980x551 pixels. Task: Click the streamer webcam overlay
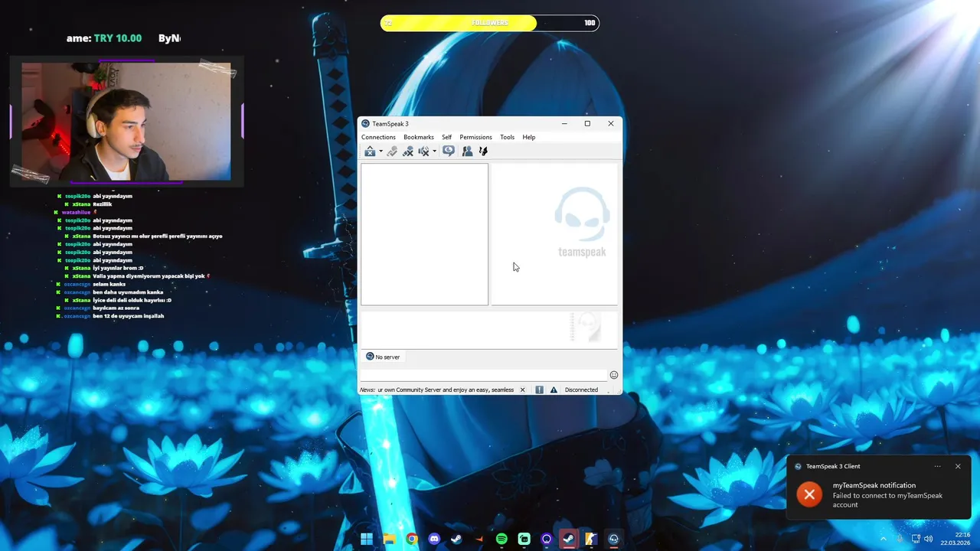[x=126, y=122]
